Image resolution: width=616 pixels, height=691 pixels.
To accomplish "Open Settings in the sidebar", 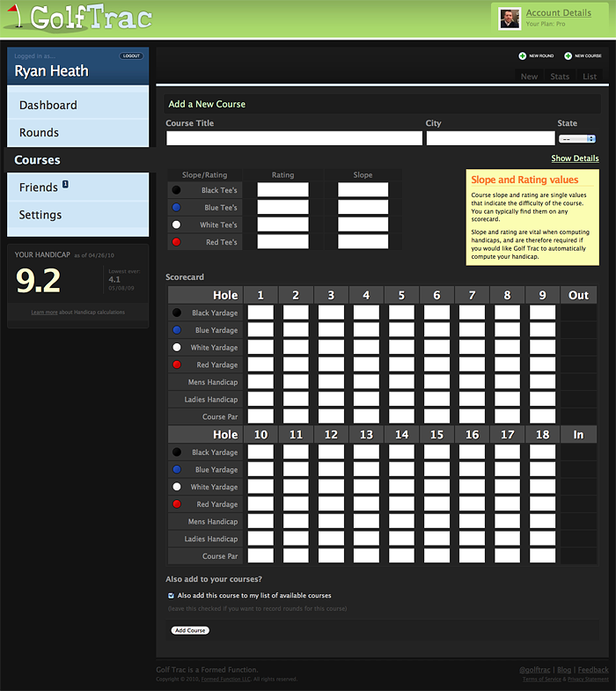I will coord(78,215).
